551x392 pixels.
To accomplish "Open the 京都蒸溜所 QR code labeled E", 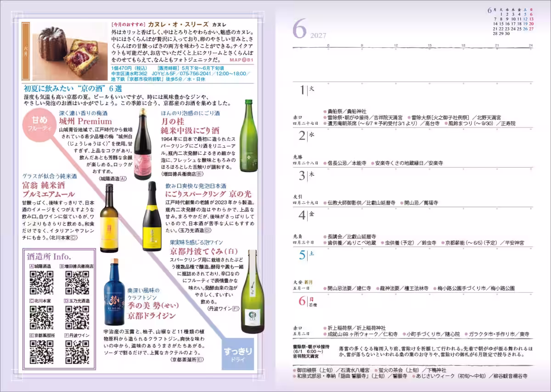I will coord(41,352).
